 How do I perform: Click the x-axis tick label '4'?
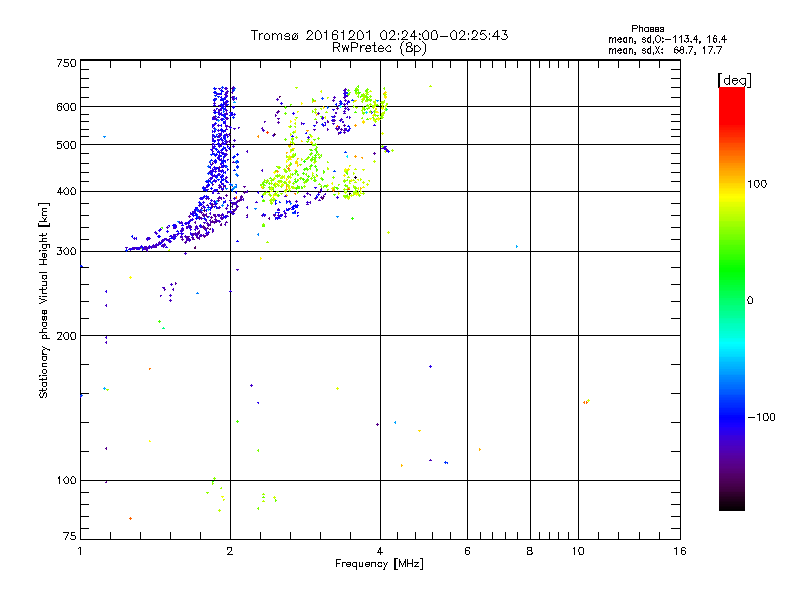[380, 551]
